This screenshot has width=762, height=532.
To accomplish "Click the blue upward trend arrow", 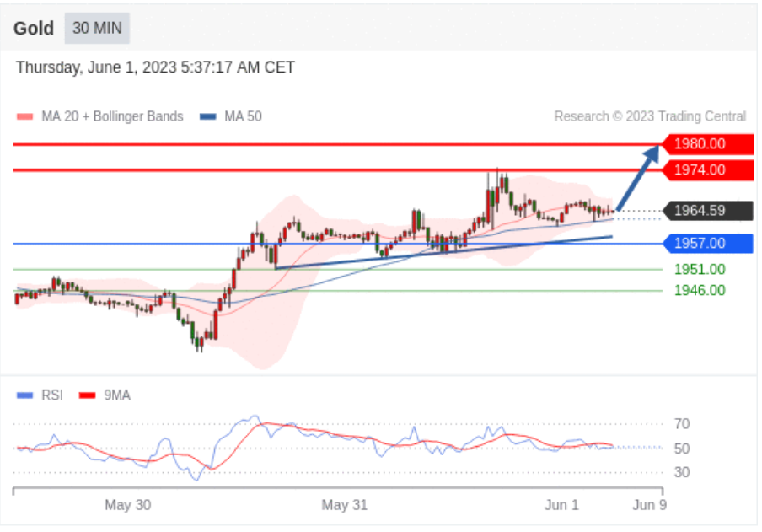I will click(639, 178).
